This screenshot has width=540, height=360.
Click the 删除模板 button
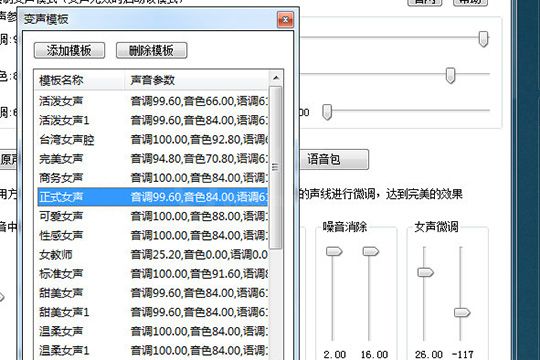pyautogui.click(x=152, y=50)
